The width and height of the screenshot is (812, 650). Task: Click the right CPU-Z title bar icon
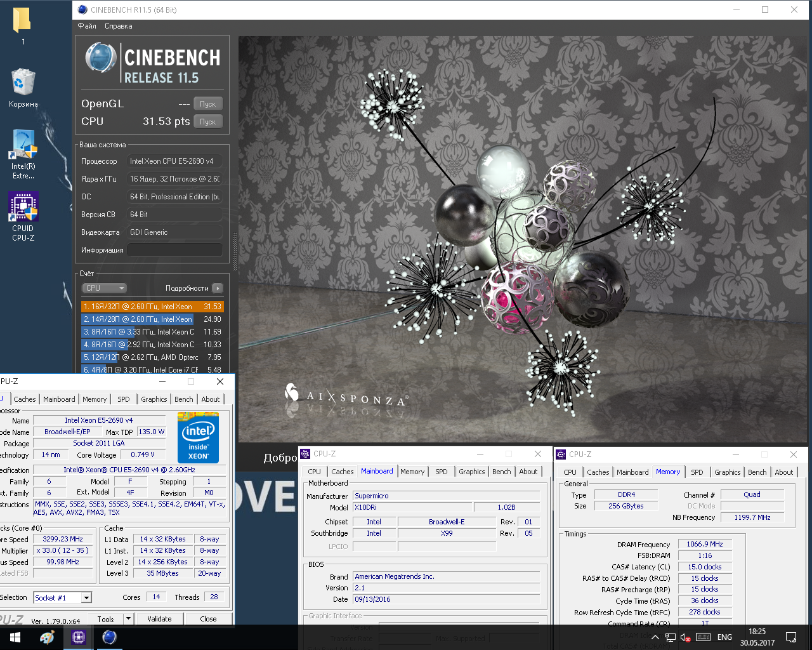pyautogui.click(x=561, y=454)
